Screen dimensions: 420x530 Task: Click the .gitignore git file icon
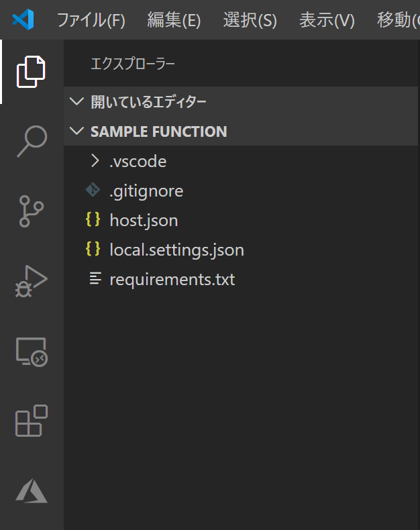pos(93,191)
